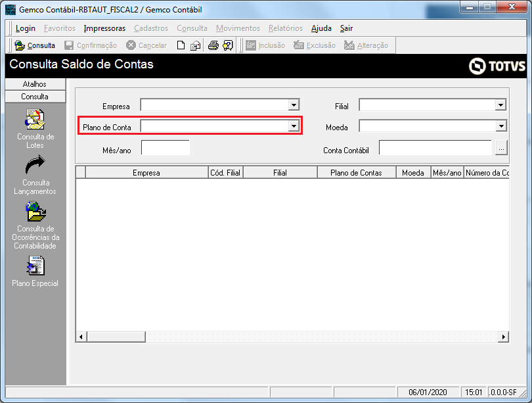Click the Conta Contábil input field
This screenshot has height=403, width=532.
tap(435, 148)
